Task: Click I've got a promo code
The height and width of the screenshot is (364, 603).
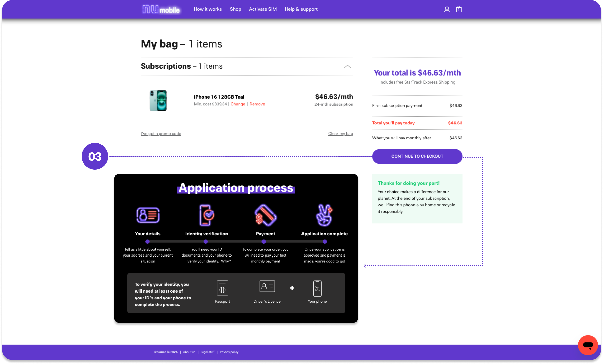Action: pyautogui.click(x=161, y=134)
